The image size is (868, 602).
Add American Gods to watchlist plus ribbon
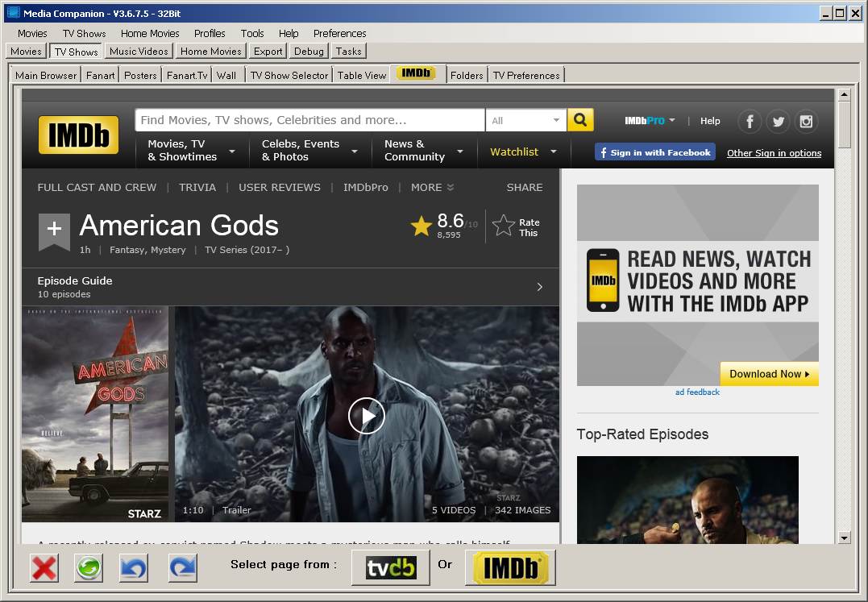(54, 231)
